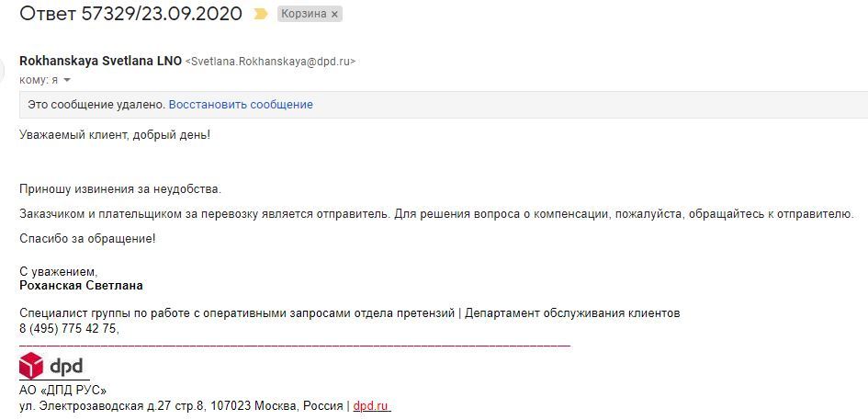This screenshot has width=868, height=420.
Task: Click the Восстановить сообщение link
Action: coord(241,105)
